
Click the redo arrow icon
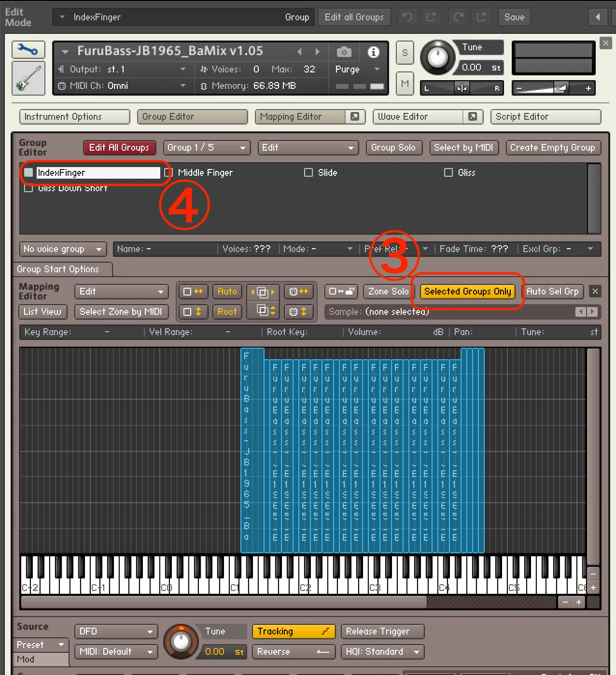pos(458,17)
